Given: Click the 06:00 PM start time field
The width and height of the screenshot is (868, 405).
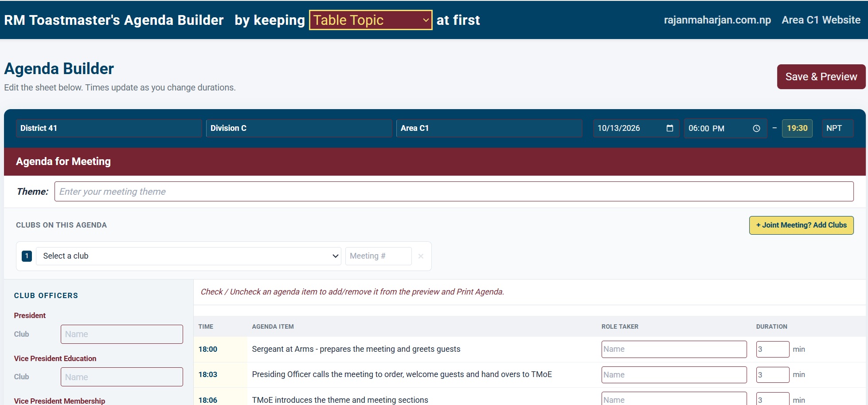Looking at the screenshot, I should click(725, 128).
